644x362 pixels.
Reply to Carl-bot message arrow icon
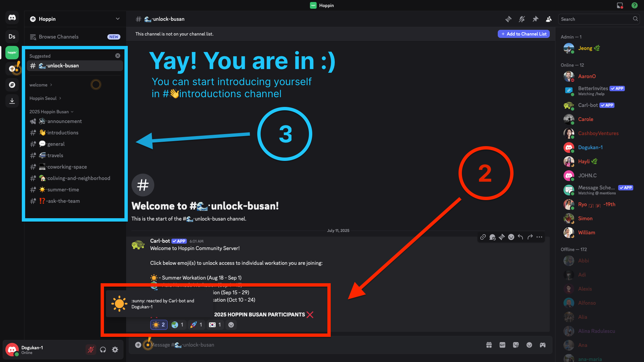click(x=521, y=237)
